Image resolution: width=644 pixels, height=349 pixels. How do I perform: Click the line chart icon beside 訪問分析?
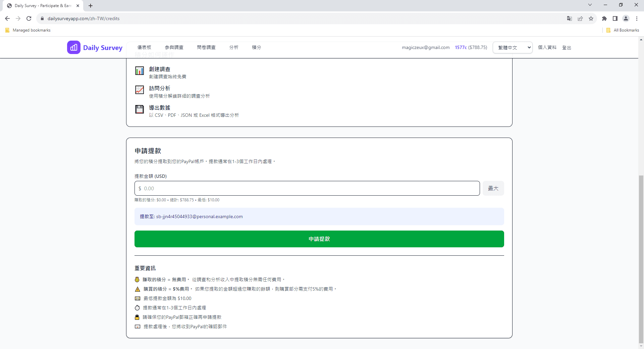139,90
